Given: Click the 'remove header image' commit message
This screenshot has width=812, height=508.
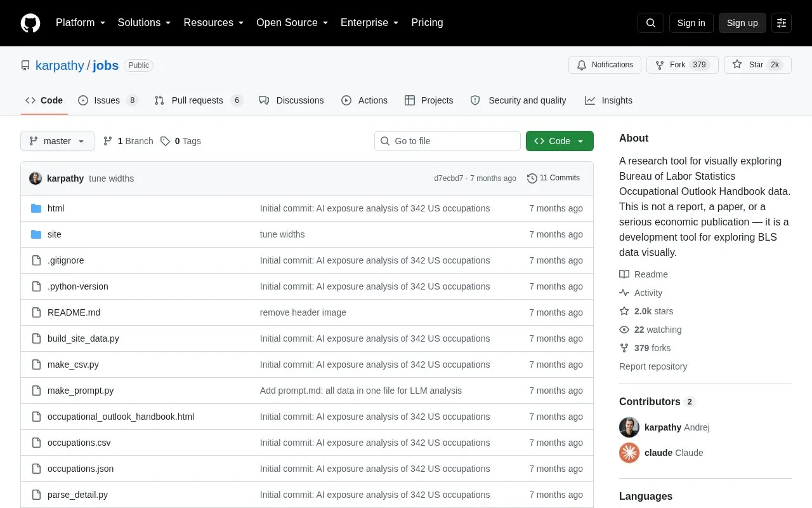Looking at the screenshot, I should [303, 312].
